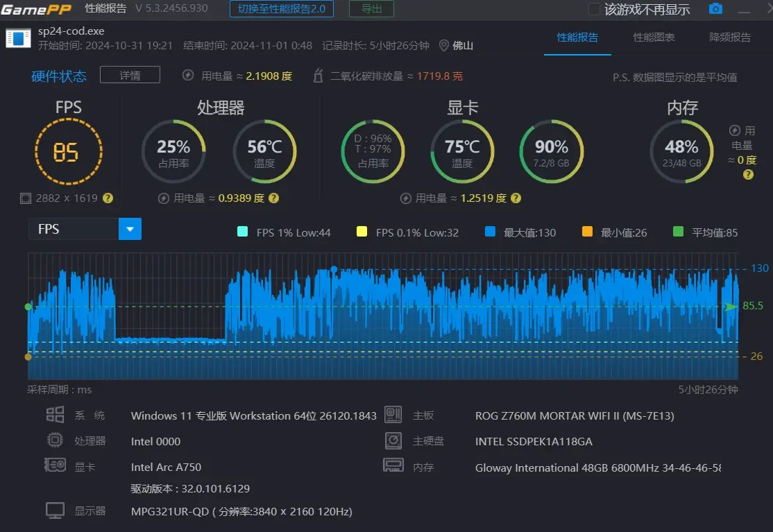Screen dimensions: 773x532
Task: Switch to the 降频报告 tab
Action: coord(730,37)
